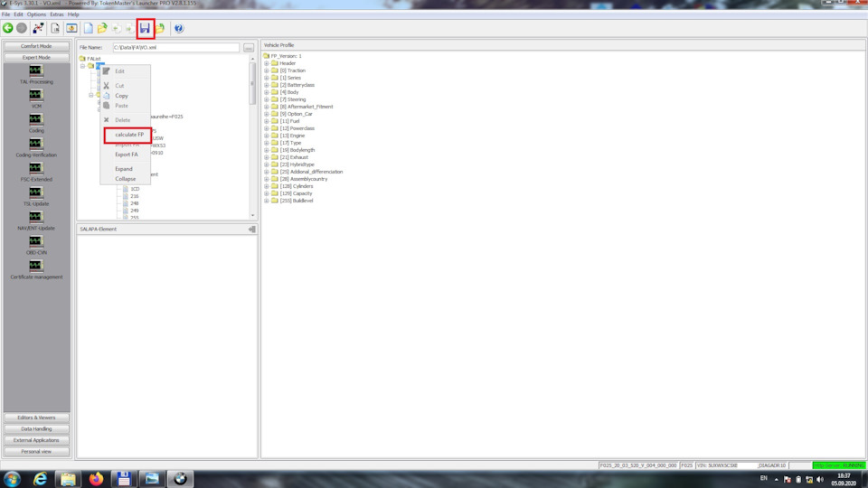This screenshot has height=488, width=868.
Task: Open the Options menu
Action: pyautogui.click(x=36, y=14)
